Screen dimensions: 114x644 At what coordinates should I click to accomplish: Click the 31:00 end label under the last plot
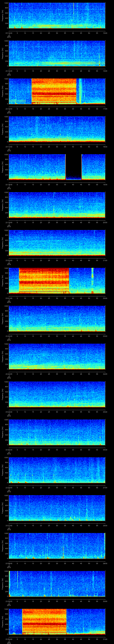tap(105, 639)
